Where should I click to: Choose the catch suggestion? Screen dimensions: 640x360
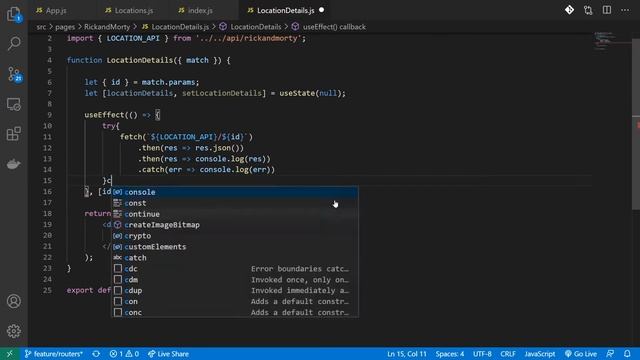(235, 258)
